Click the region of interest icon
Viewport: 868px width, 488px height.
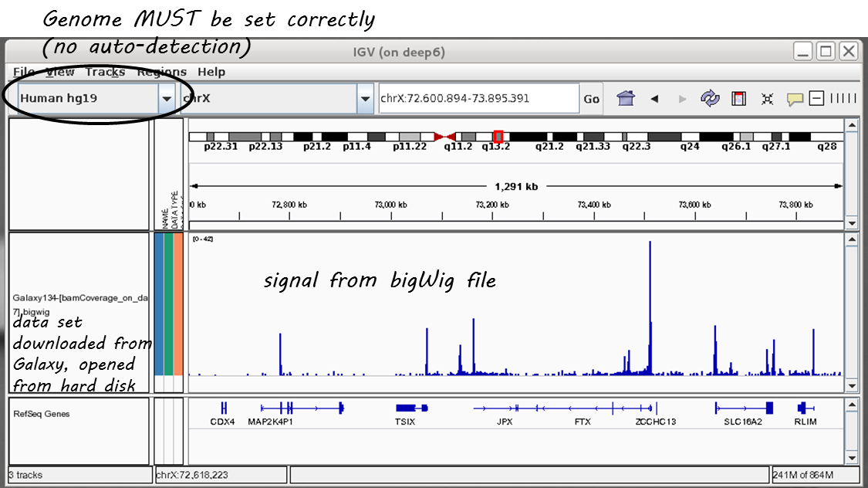(x=738, y=99)
